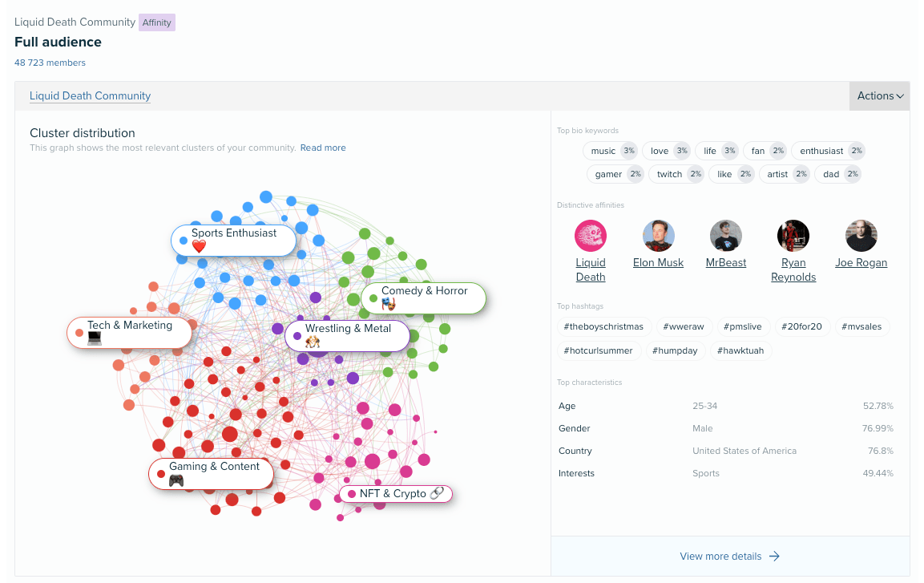
Task: Expand the Actions dropdown menu
Action: [x=880, y=95]
